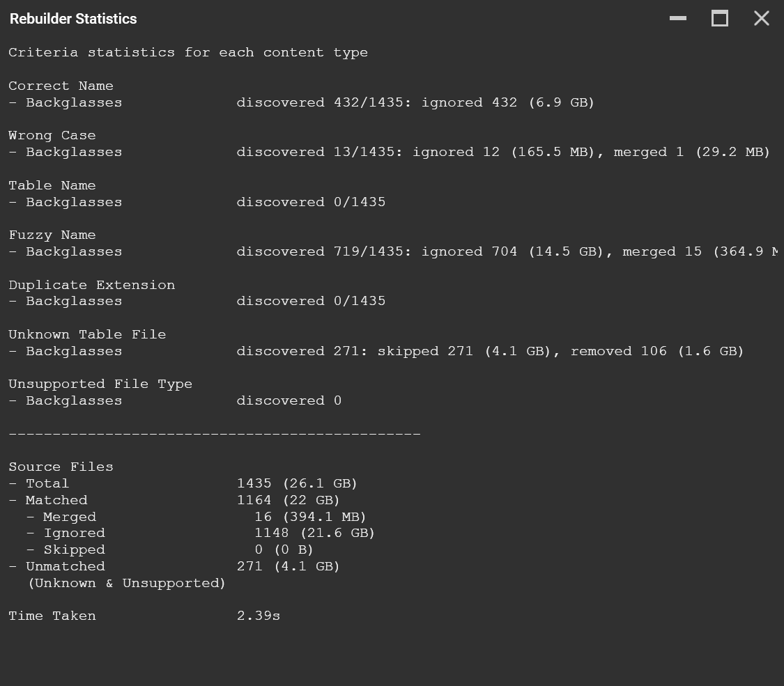
Task: Maximize the Rebuilder Statistics window
Action: coord(719,19)
